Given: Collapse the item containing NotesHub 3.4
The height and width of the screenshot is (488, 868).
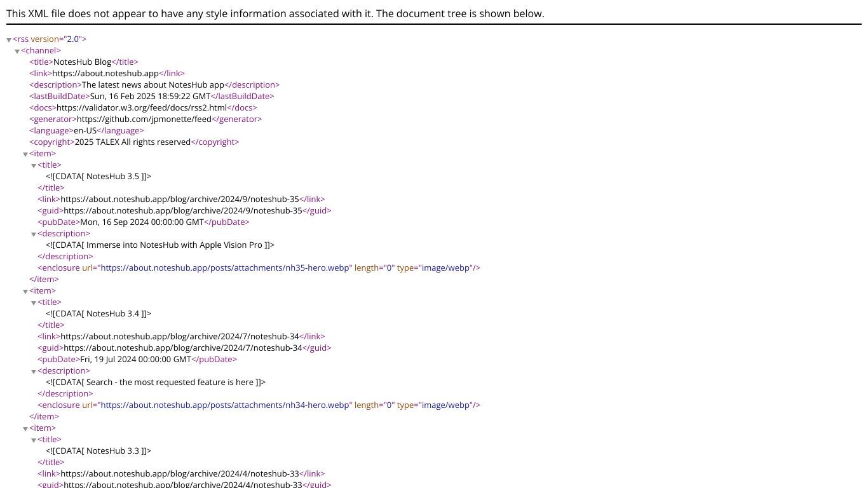Looking at the screenshot, I should tap(25, 292).
